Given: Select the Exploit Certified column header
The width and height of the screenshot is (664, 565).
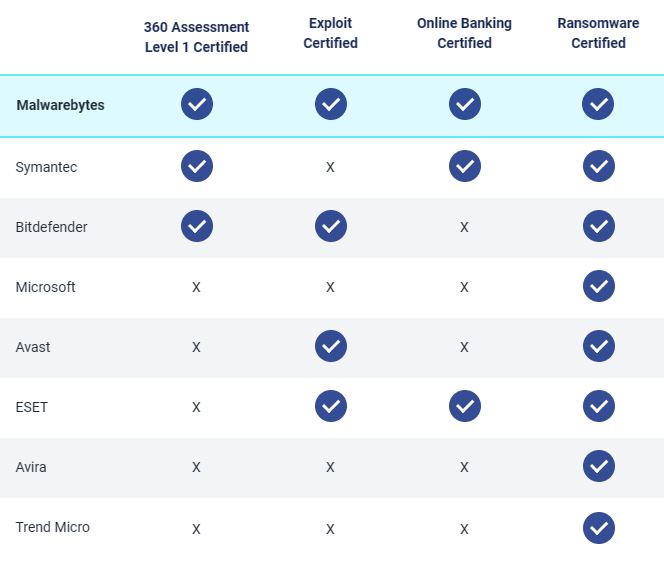Looking at the screenshot, I should tap(330, 35).
